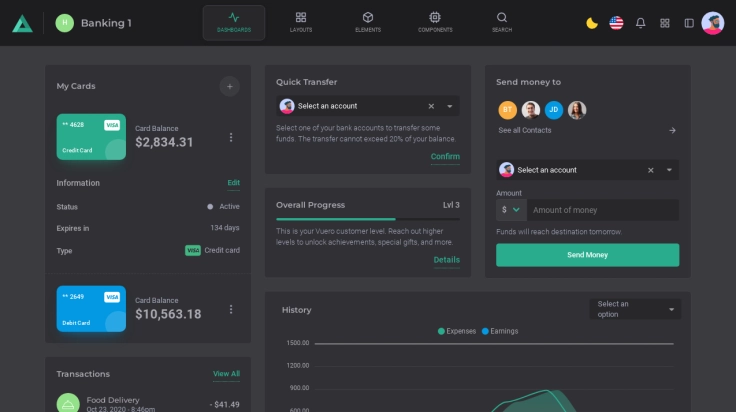Toggle the right side panel icon
The width and height of the screenshot is (736, 412).
[689, 23]
